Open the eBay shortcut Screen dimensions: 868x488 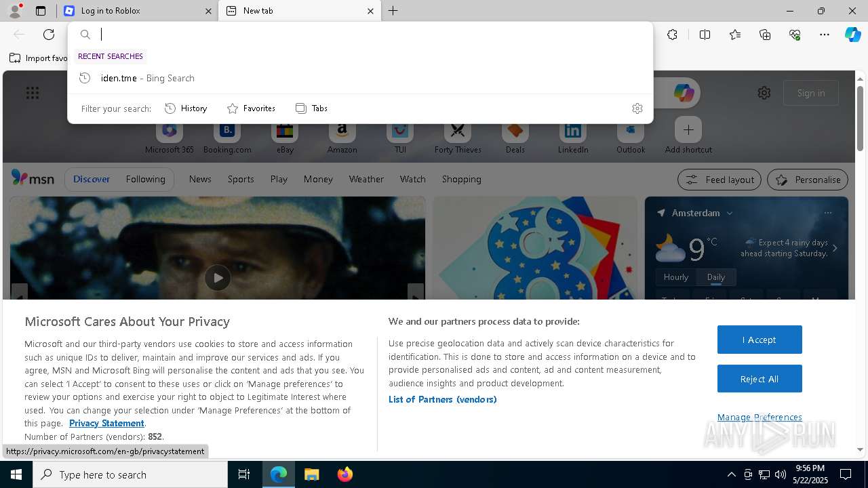[285, 136]
